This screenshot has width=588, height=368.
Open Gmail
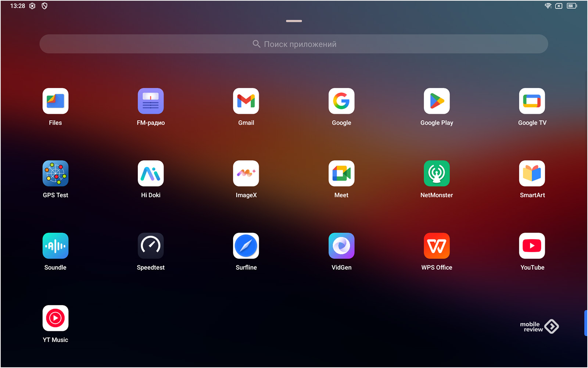pos(246,101)
